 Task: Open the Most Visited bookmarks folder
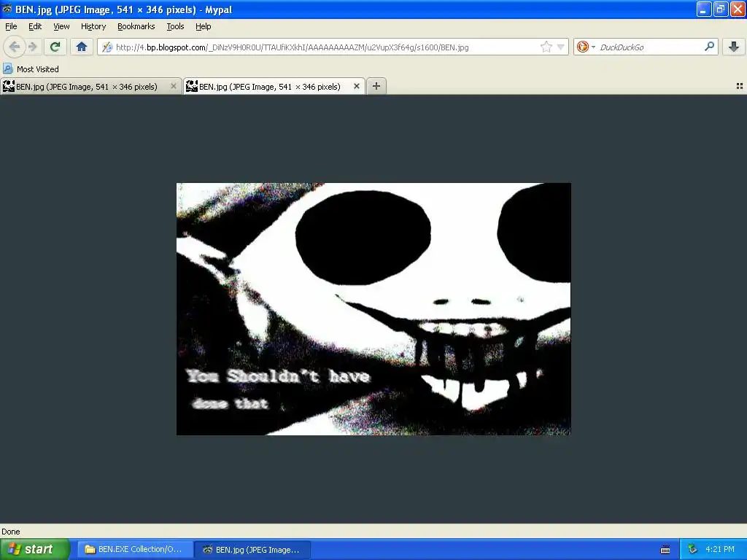pyautogui.click(x=31, y=69)
